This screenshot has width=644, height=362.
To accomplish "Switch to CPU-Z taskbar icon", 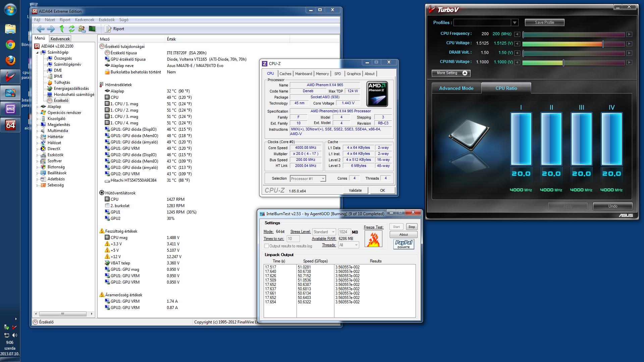I will coord(10,109).
